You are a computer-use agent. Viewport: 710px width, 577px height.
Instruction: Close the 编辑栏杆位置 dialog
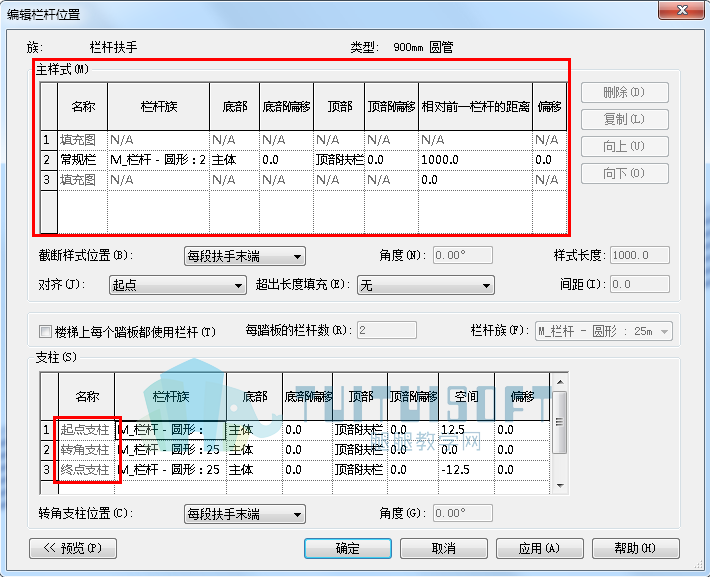pyautogui.click(x=681, y=10)
